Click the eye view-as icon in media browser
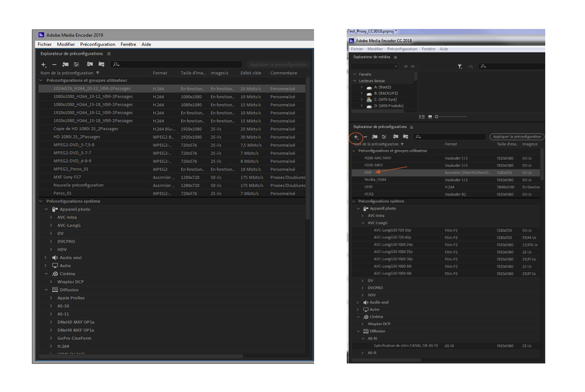The image size is (585, 392). (471, 66)
